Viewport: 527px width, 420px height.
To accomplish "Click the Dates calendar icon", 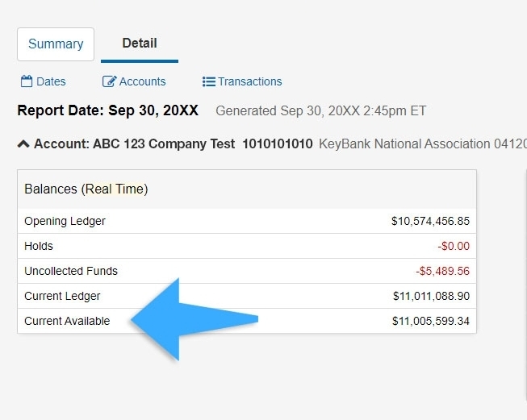I will coord(27,81).
